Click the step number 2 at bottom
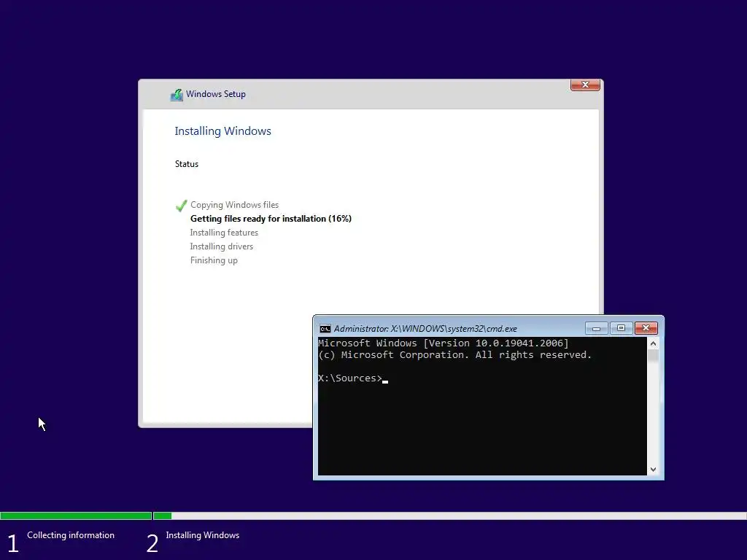Viewport: 747px width, 560px height. click(x=152, y=543)
